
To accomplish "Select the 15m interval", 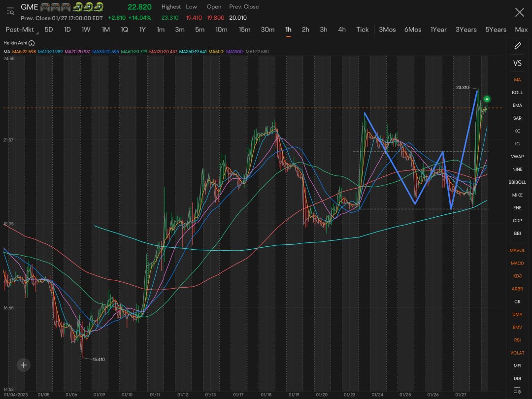I will click(244, 30).
